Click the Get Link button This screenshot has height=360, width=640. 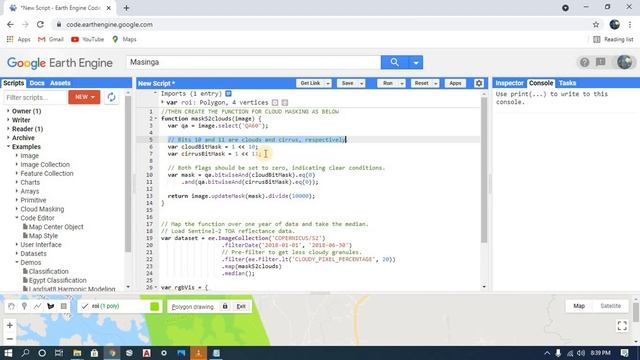310,83
